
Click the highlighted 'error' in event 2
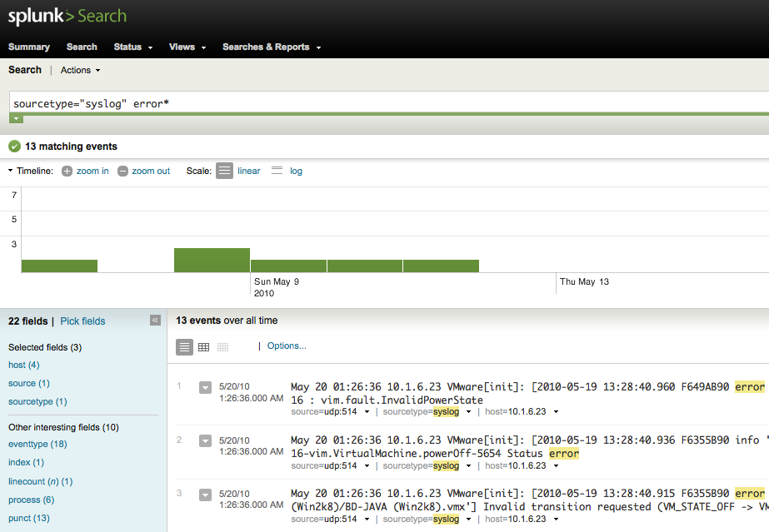(564, 454)
